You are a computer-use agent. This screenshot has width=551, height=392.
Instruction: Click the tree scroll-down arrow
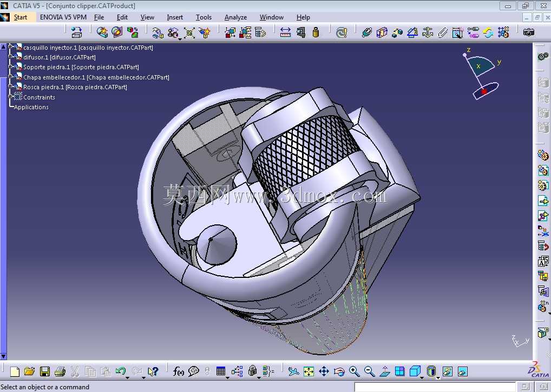[x=3, y=356]
